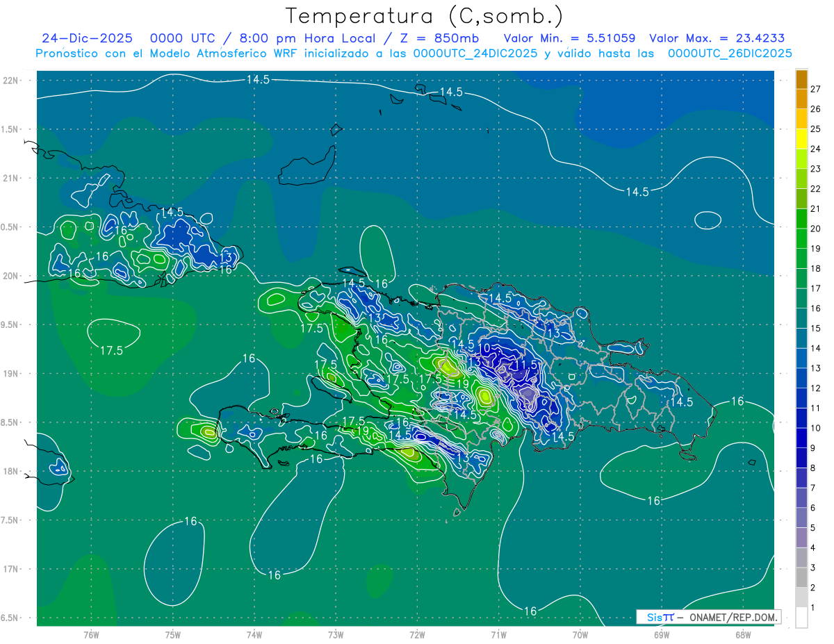The width and height of the screenshot is (834, 644).
Task: Click the "72W" longitude axis label
Action: [x=417, y=634]
